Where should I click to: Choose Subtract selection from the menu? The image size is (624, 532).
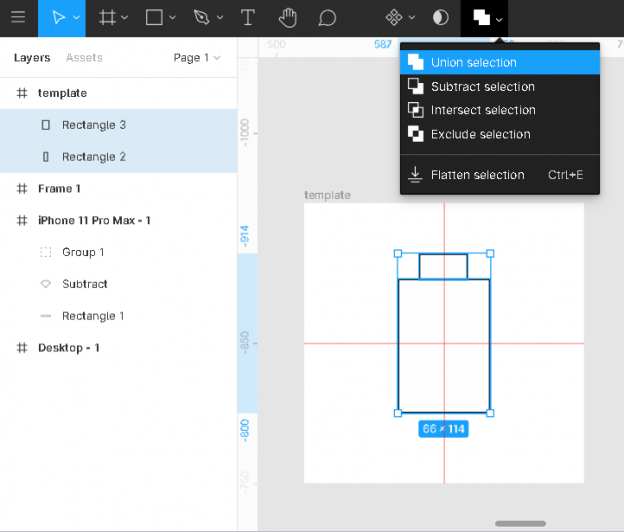[482, 87]
